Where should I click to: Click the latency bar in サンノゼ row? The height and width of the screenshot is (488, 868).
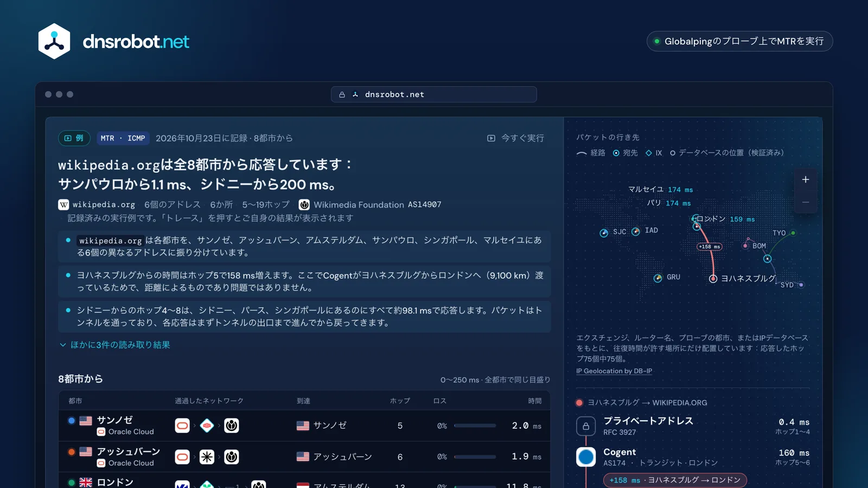[475, 426]
